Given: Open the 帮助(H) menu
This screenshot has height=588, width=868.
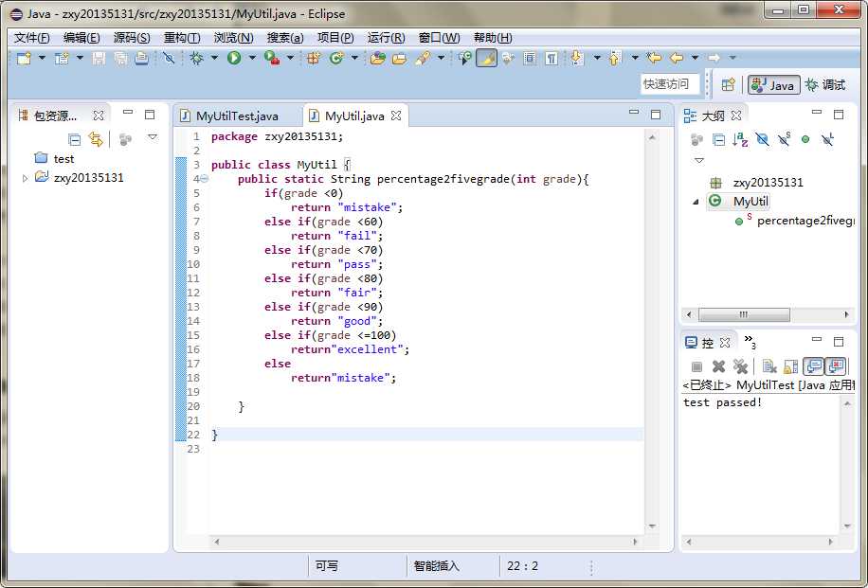Looking at the screenshot, I should pos(493,38).
